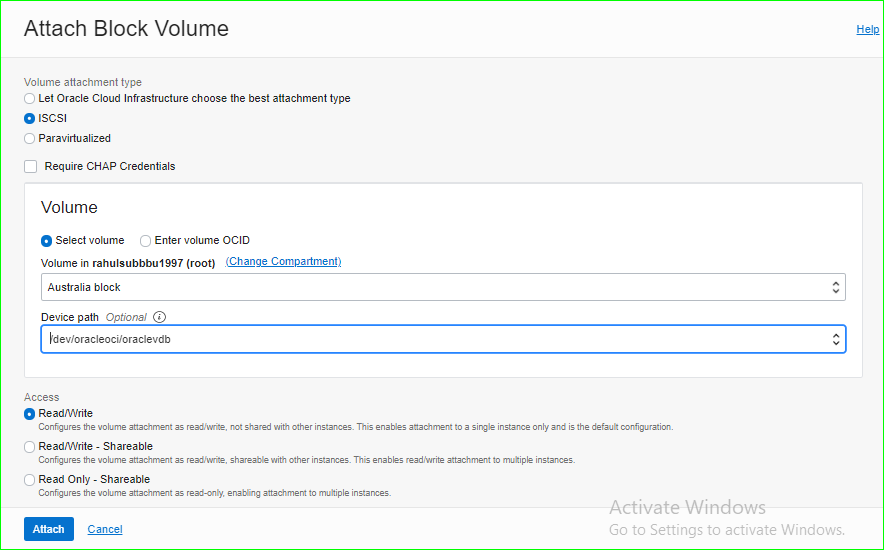Click the Australia block volume field text
Viewport: 884px width, 550px height.
pos(85,287)
